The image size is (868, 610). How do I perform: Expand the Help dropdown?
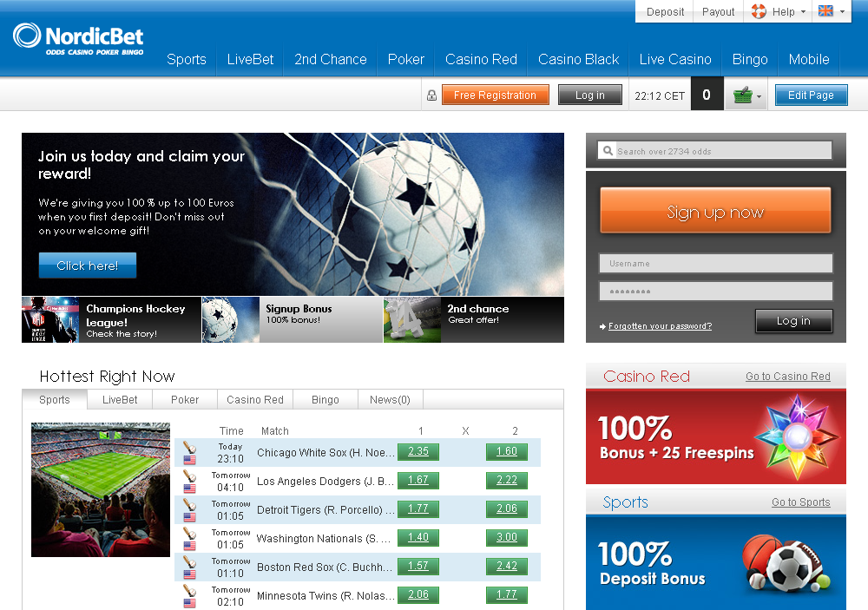[x=803, y=11]
